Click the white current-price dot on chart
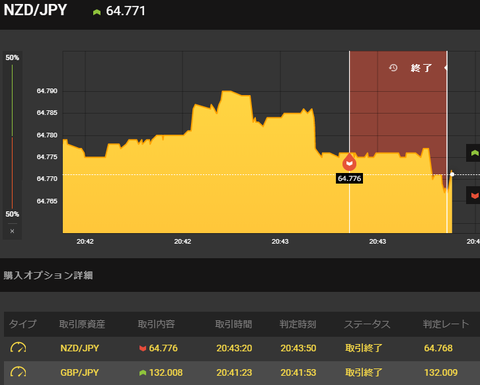Screen dimensions: 480x385 [x=452, y=174]
